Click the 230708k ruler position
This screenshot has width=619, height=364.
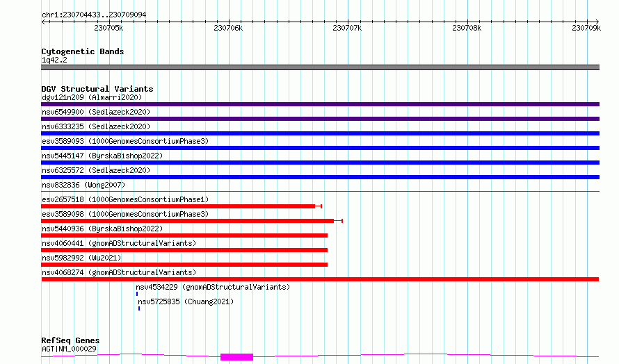click(x=467, y=28)
